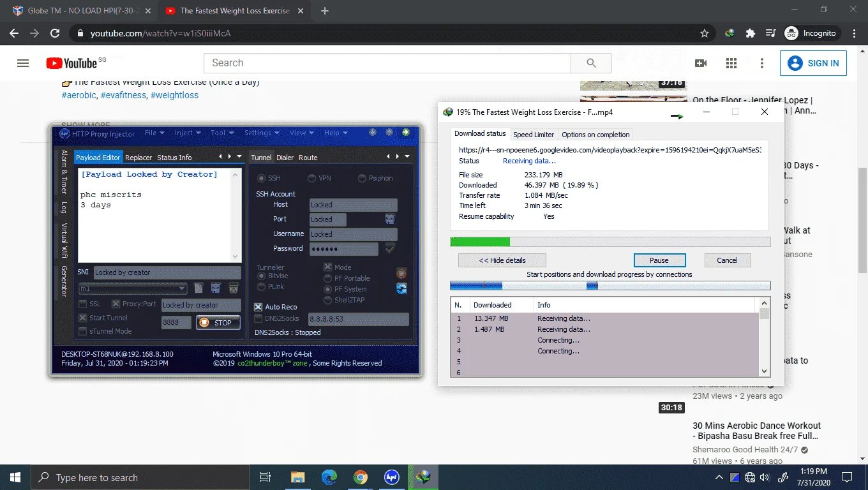Click the blue refresh icon beside PF System
This screenshot has width=868, height=490.
401,288
